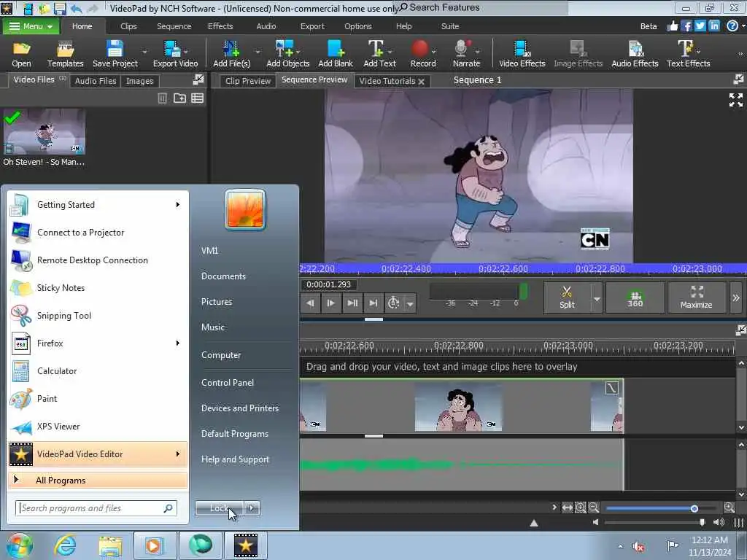Click the Lock button in Start menu
The image size is (747, 560).
pos(219,508)
